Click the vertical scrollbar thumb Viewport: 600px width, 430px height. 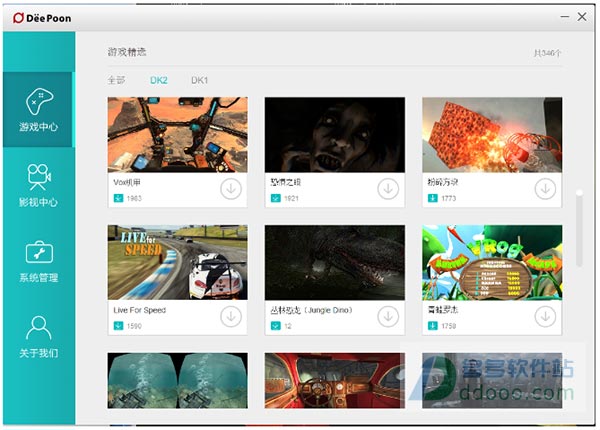click(579, 229)
